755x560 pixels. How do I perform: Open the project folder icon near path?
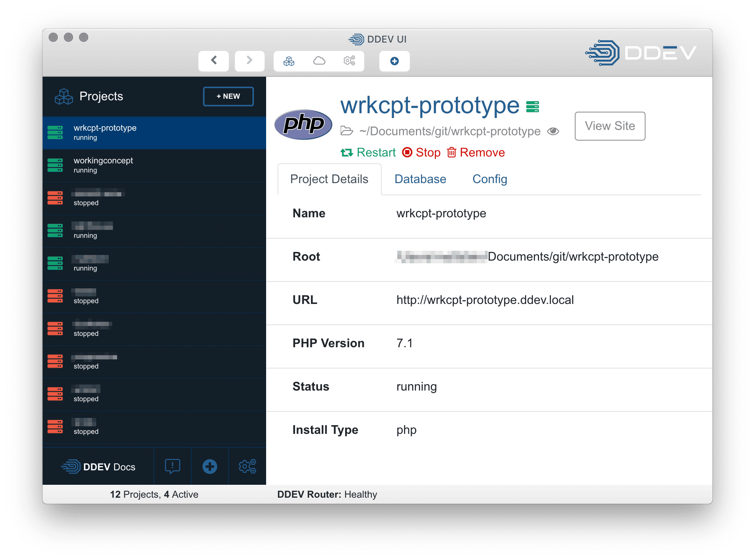(347, 131)
